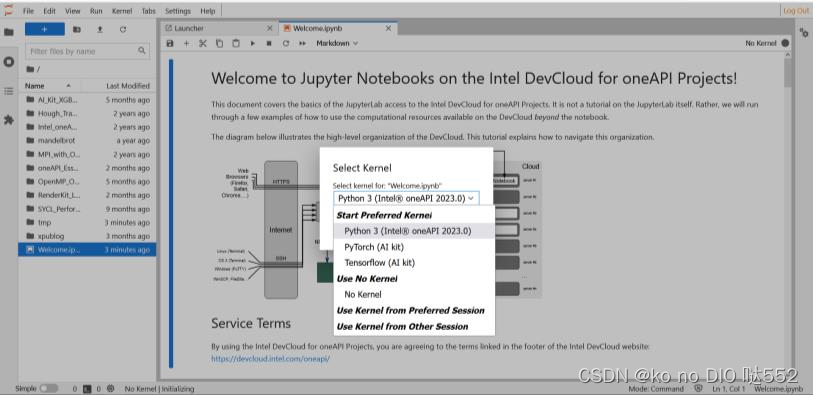The image size is (813, 395).
Task: Restart the kernel icon
Action: pyautogui.click(x=286, y=44)
